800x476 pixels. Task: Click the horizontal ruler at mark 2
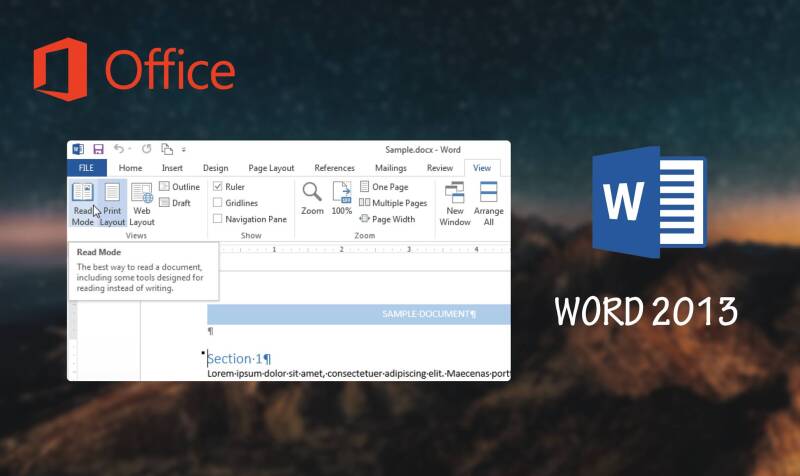[341, 249]
